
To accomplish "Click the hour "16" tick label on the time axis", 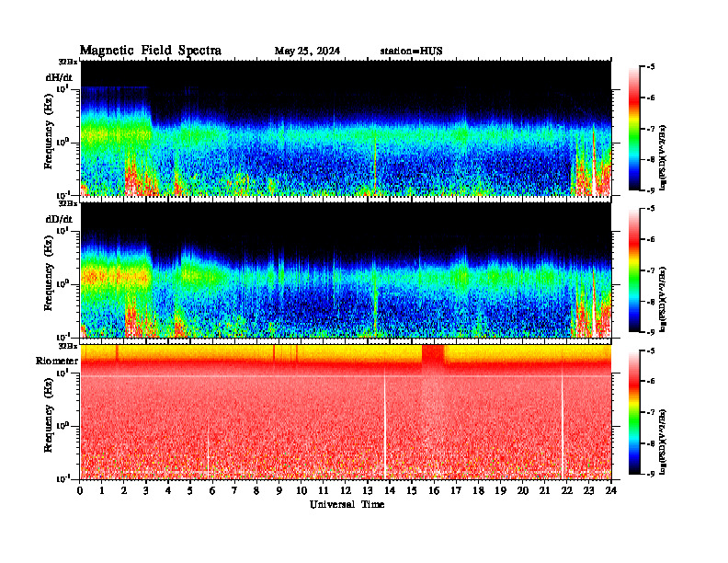I will tap(434, 490).
